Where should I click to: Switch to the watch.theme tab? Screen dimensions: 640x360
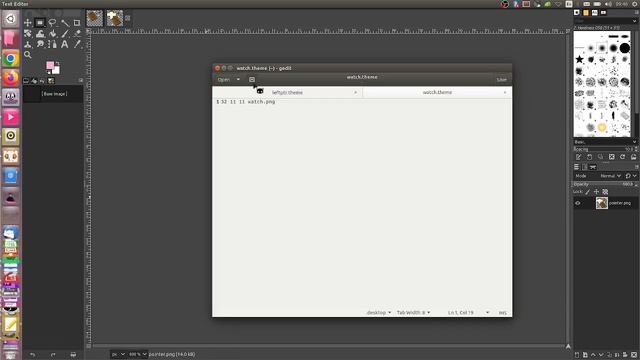click(x=437, y=93)
